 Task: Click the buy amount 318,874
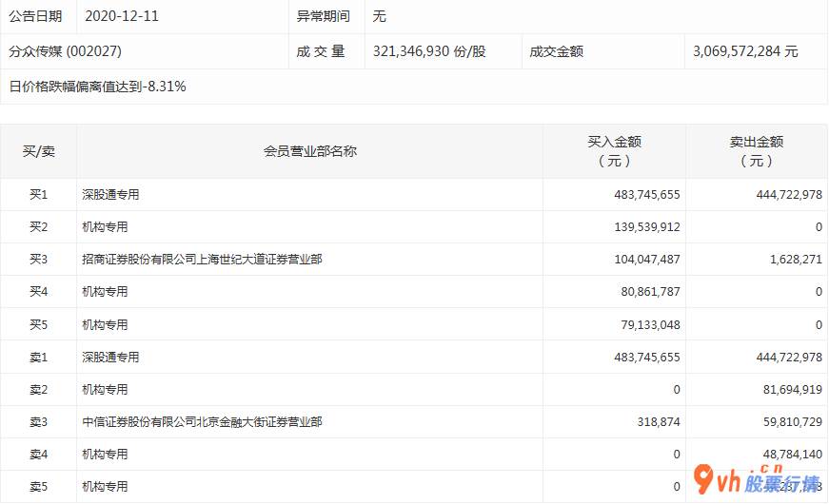click(x=659, y=422)
